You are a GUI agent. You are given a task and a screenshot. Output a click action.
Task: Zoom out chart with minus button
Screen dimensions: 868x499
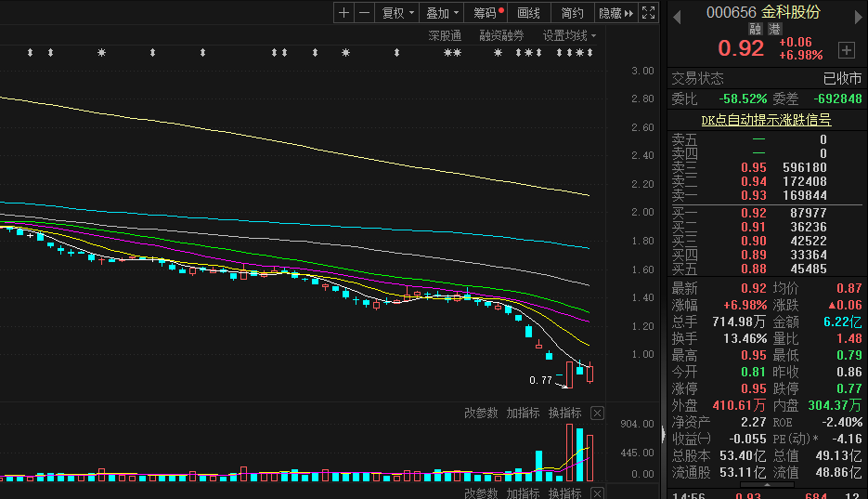coord(364,12)
